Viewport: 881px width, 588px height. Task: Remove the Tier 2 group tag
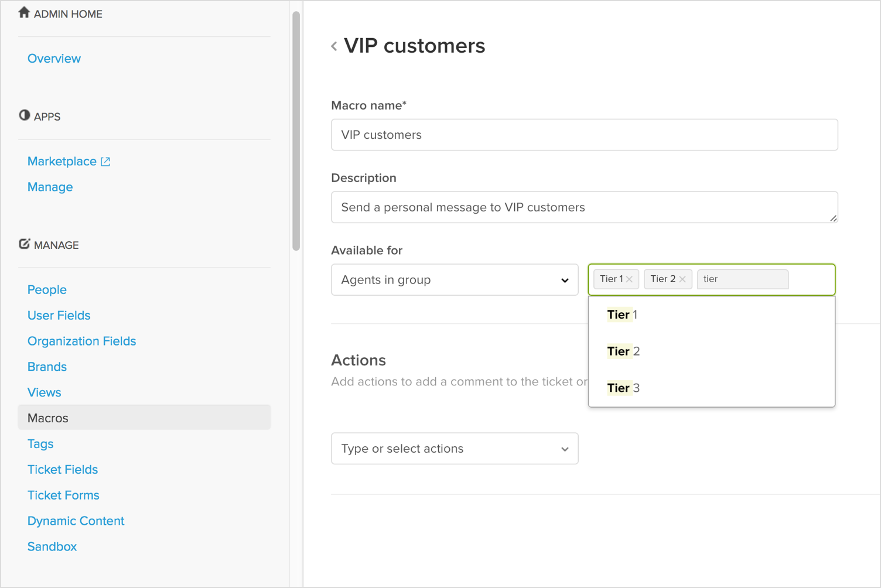(682, 279)
